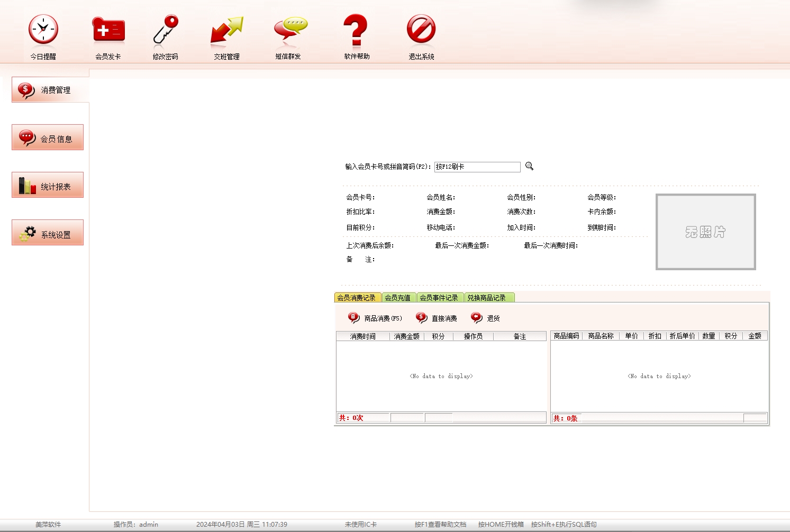Switch to 会员充值 tab
This screenshot has height=532, width=790.
coord(398,298)
